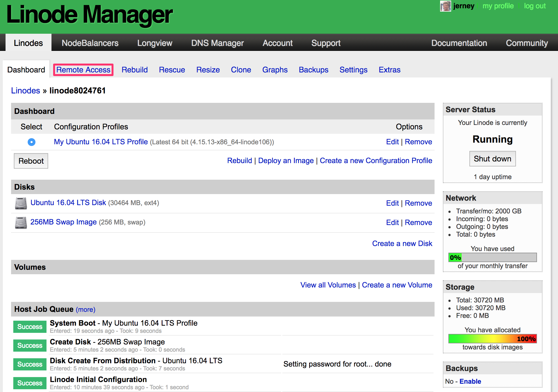
Task: Switch to the Account tab
Action: [x=278, y=43]
